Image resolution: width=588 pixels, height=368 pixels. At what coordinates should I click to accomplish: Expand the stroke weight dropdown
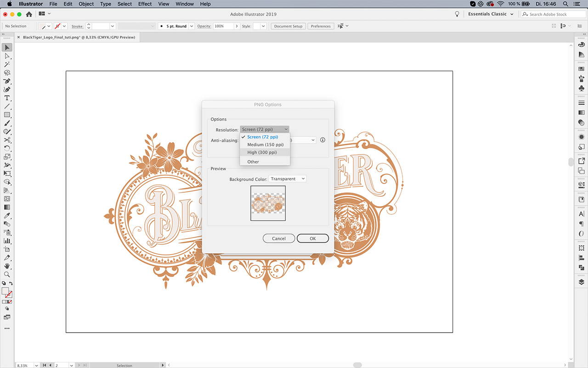112,26
